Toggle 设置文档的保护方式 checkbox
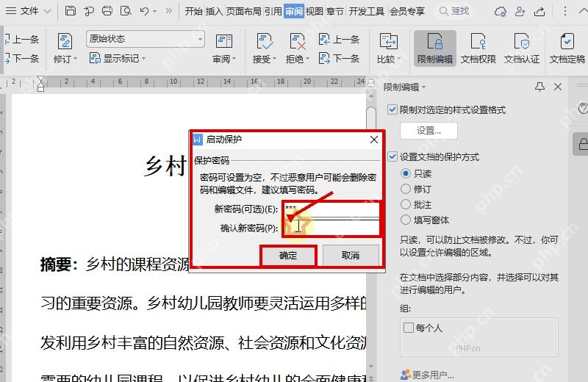The image size is (588, 382). pyautogui.click(x=392, y=156)
